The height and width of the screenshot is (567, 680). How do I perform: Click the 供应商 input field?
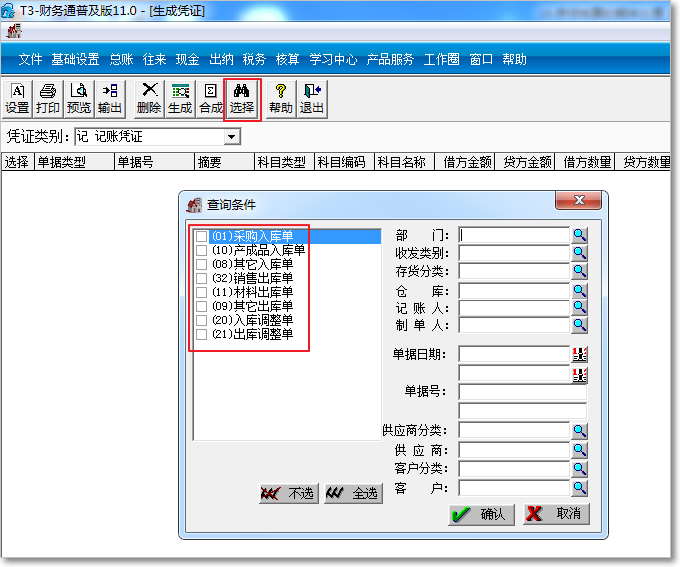(x=514, y=450)
